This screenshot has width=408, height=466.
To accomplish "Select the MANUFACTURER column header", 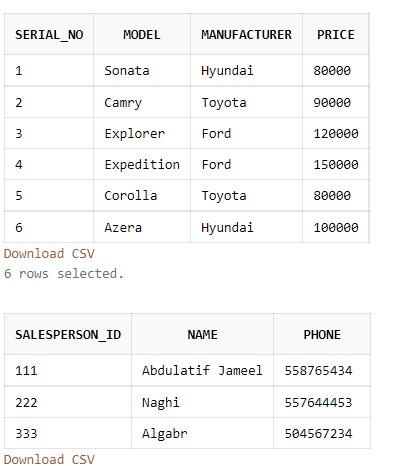I will click(246, 35).
